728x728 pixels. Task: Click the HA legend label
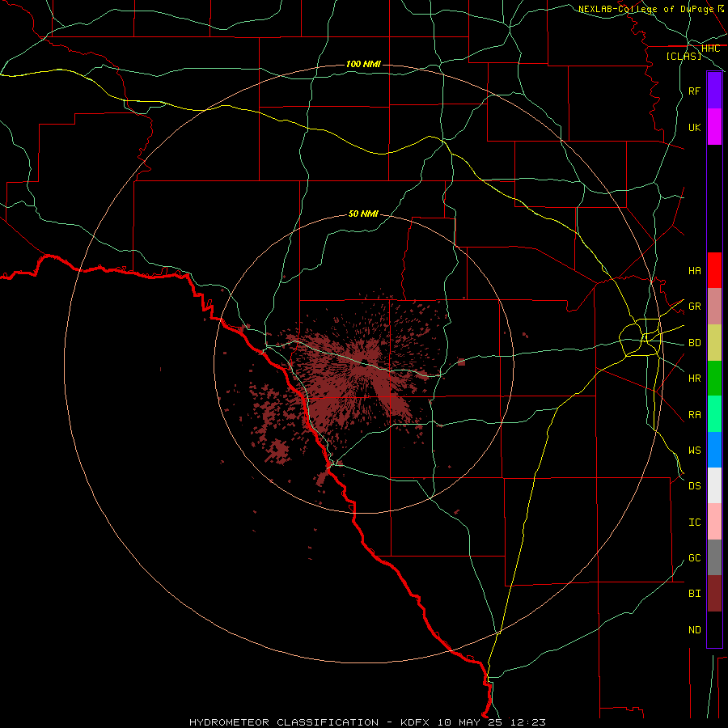694,270
